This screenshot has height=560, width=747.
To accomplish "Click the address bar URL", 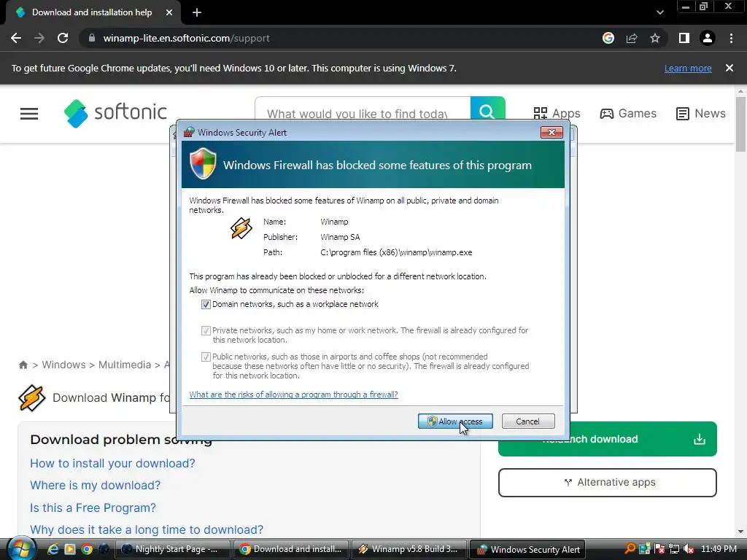I will [186, 38].
